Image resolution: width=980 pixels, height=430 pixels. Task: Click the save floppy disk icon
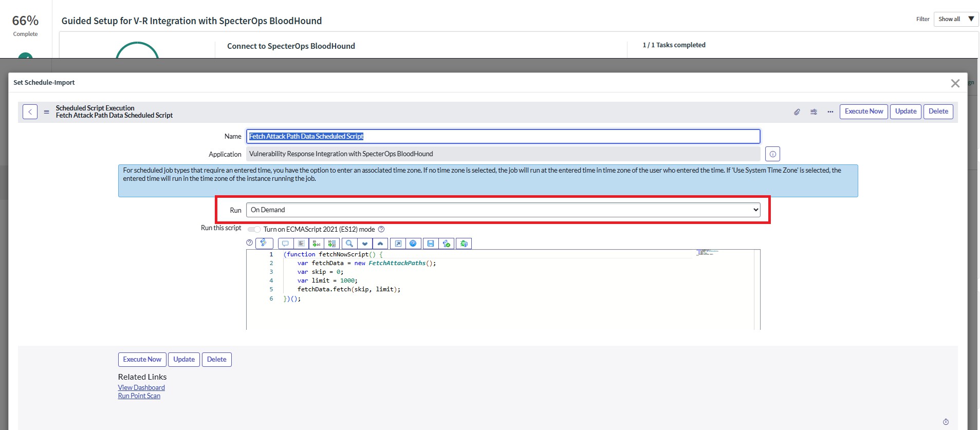(x=431, y=244)
